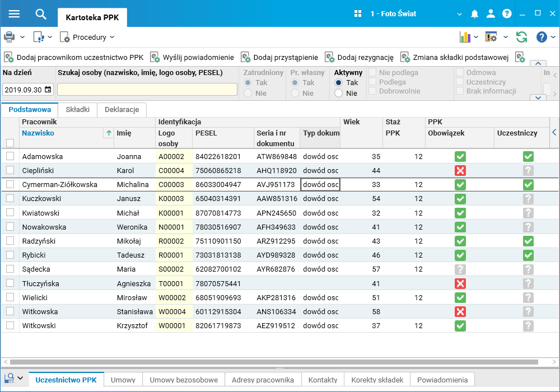Viewport: 560px width, 392px height.
Task: Tick the checkbox beside Kwiatowski
Action: (10, 213)
